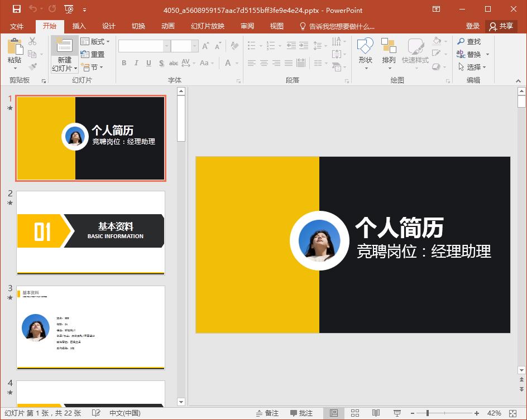The image size is (527, 420).
Task: Open the font size dropdown
Action: click(x=184, y=45)
